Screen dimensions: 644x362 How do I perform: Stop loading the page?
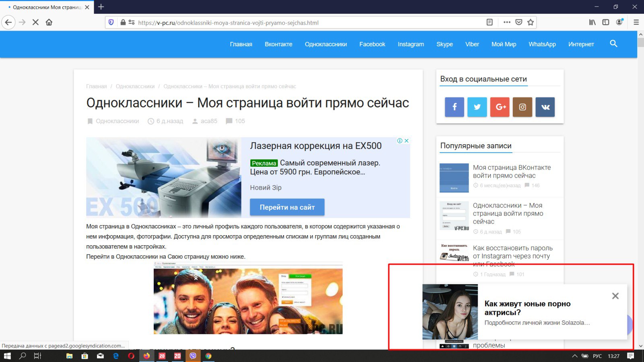coord(35,23)
